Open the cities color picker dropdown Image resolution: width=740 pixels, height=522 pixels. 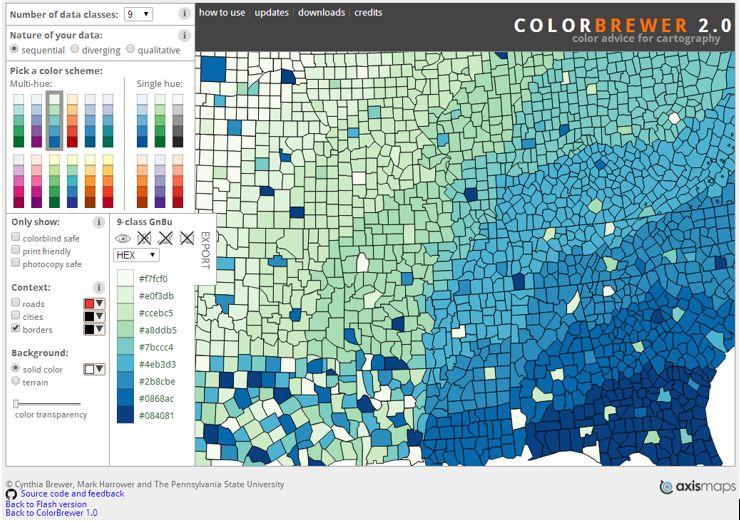tap(94, 316)
